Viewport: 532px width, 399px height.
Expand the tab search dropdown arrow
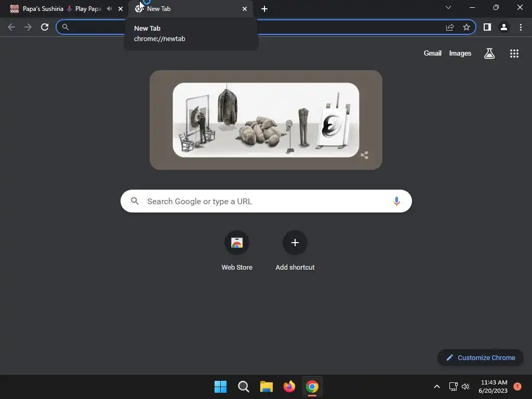[448, 7]
